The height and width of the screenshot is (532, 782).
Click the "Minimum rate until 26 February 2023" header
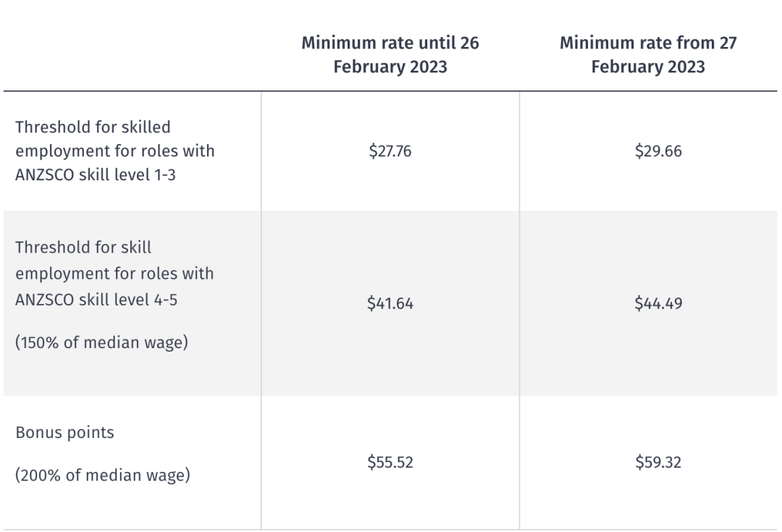(390, 54)
